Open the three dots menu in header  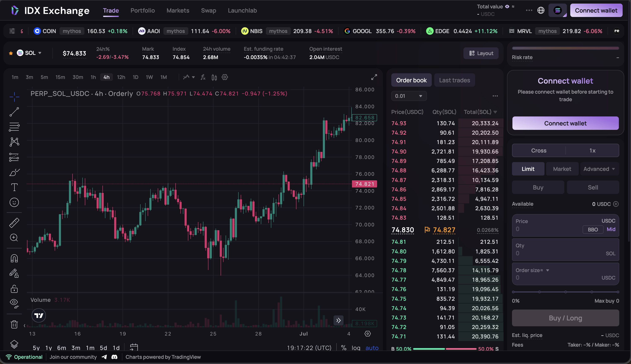[x=529, y=10]
